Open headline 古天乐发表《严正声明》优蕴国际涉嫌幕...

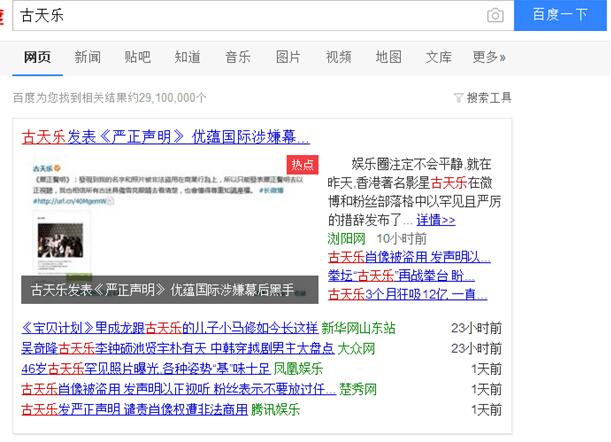point(166,137)
